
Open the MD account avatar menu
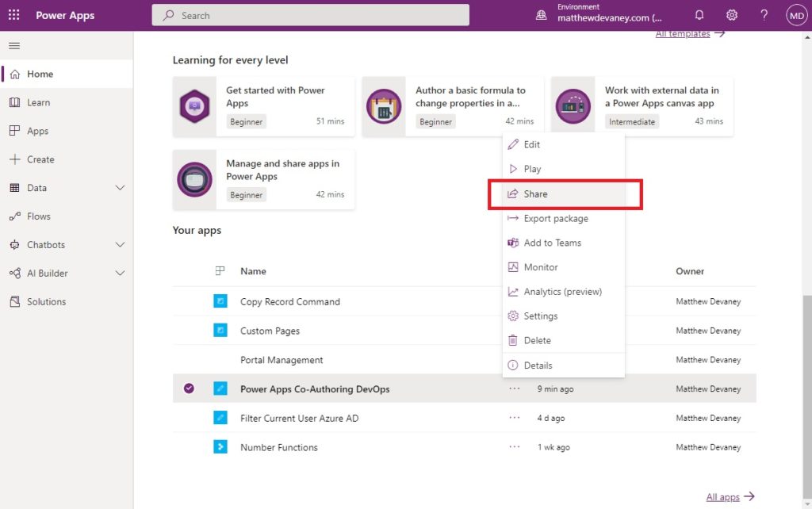coord(796,14)
